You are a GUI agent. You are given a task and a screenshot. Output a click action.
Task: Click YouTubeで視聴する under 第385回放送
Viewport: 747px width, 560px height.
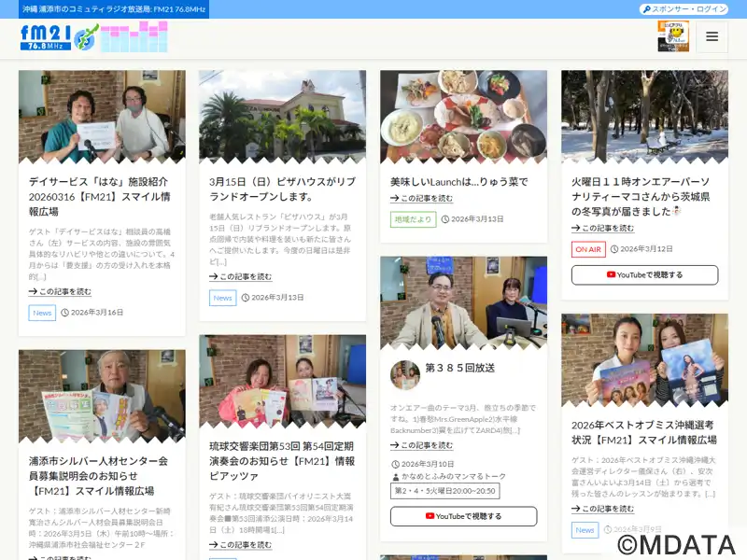coord(463,516)
